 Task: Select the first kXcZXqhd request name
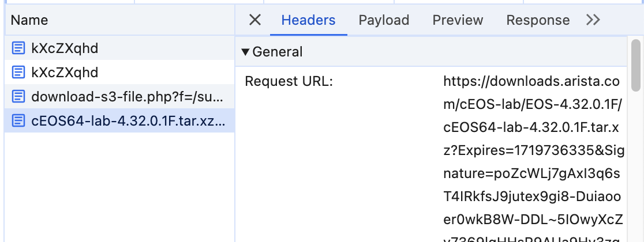65,48
